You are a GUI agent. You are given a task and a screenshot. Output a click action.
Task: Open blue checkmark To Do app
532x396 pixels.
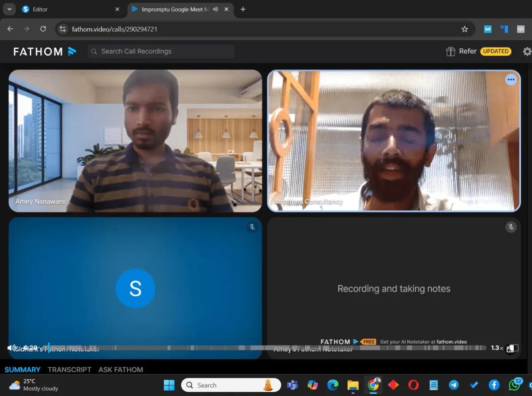point(474,385)
